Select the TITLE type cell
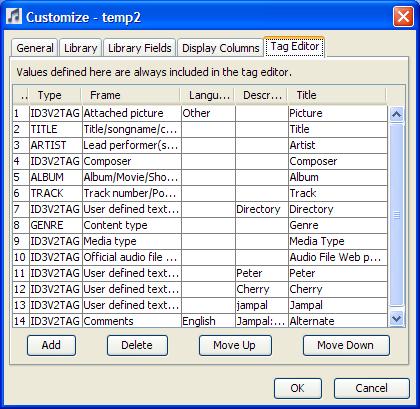 click(x=56, y=129)
